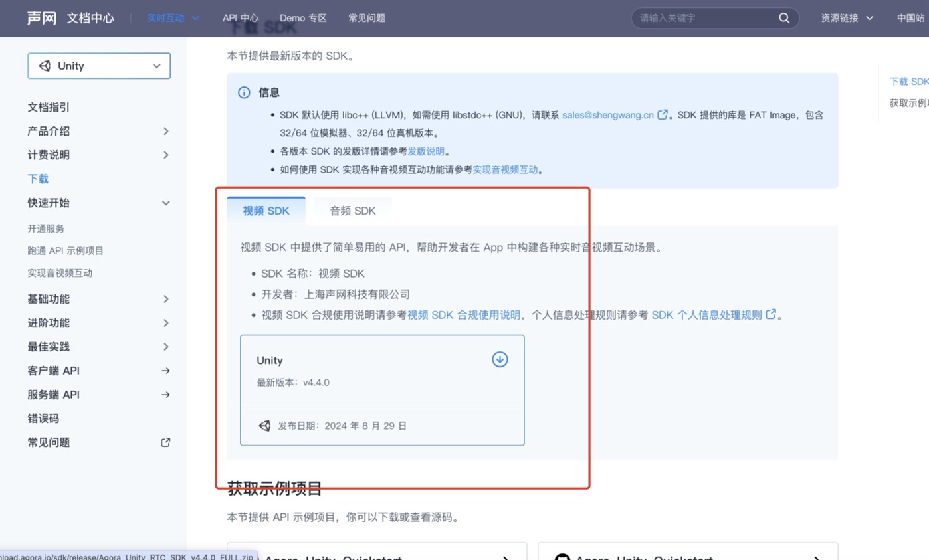Open the 资源链接 dropdown
This screenshot has height=560, width=929.
(x=847, y=18)
